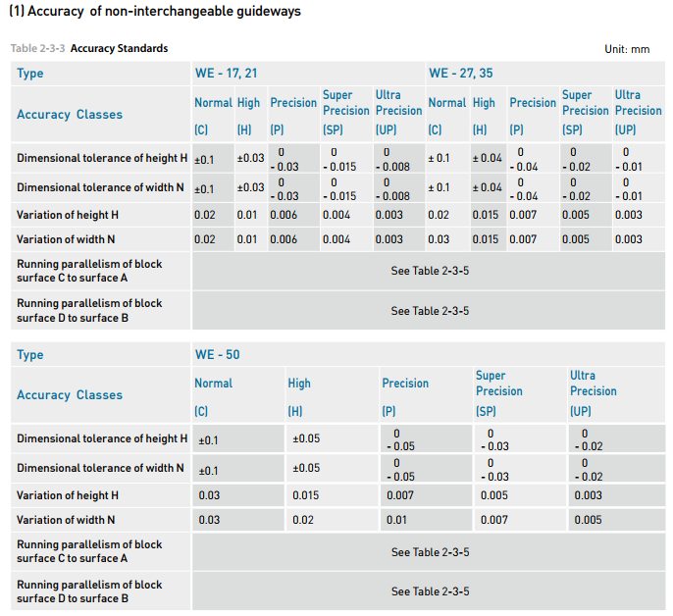Select "Variation of width N" label in WE-50 table
The image size is (673, 616).
[x=66, y=520]
